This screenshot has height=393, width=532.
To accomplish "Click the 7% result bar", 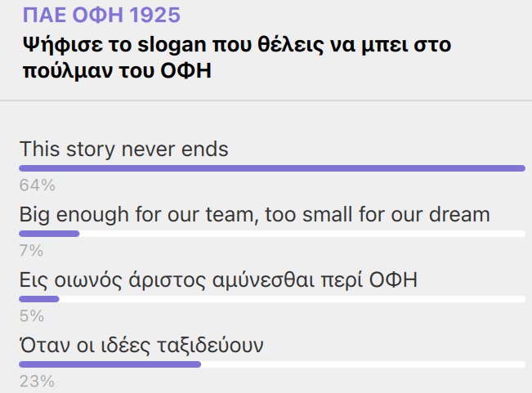I will [49, 234].
